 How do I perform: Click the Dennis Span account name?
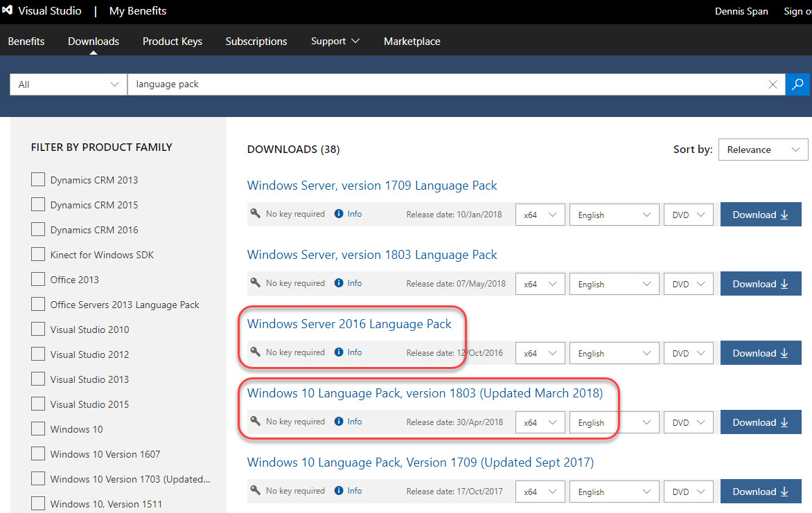coord(741,11)
